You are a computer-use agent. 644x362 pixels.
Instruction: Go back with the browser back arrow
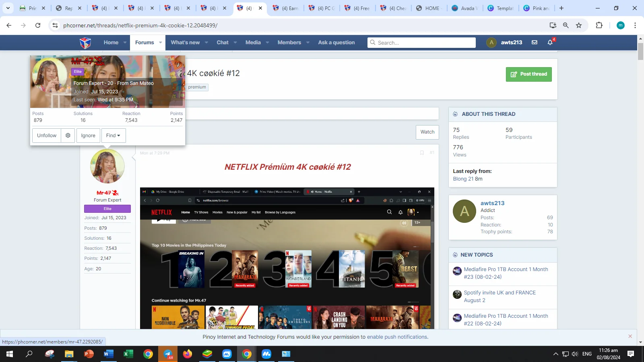coord(9,25)
